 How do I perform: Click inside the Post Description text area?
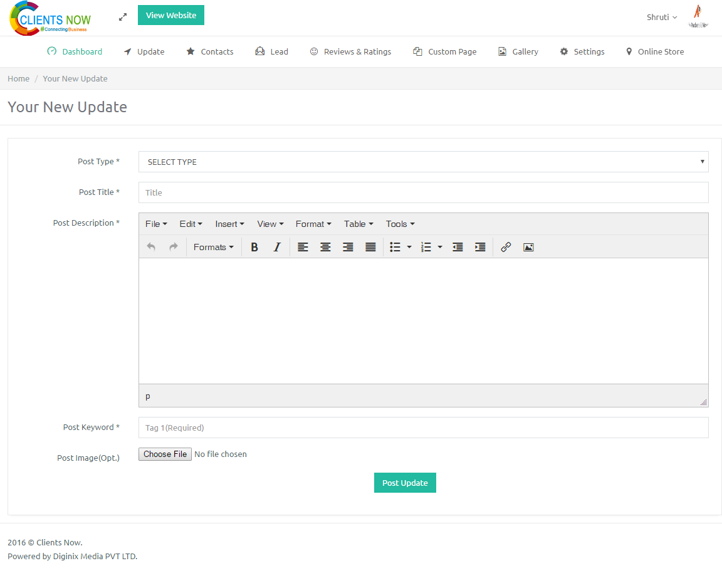coord(423,321)
